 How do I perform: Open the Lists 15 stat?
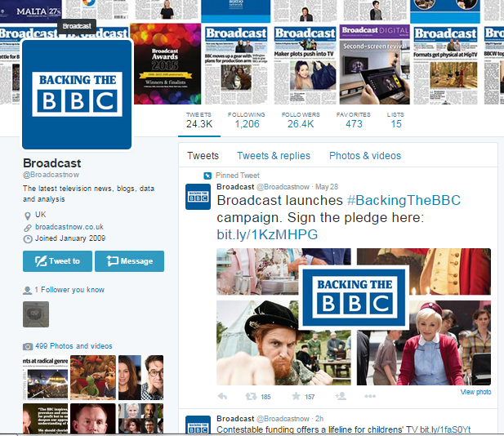point(395,121)
